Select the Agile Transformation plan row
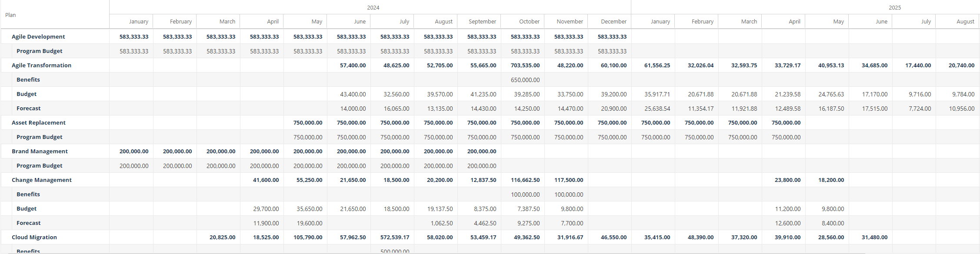 (x=41, y=65)
